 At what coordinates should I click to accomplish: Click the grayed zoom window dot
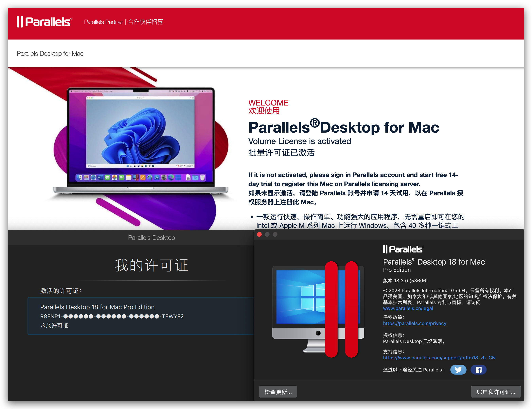(x=275, y=234)
